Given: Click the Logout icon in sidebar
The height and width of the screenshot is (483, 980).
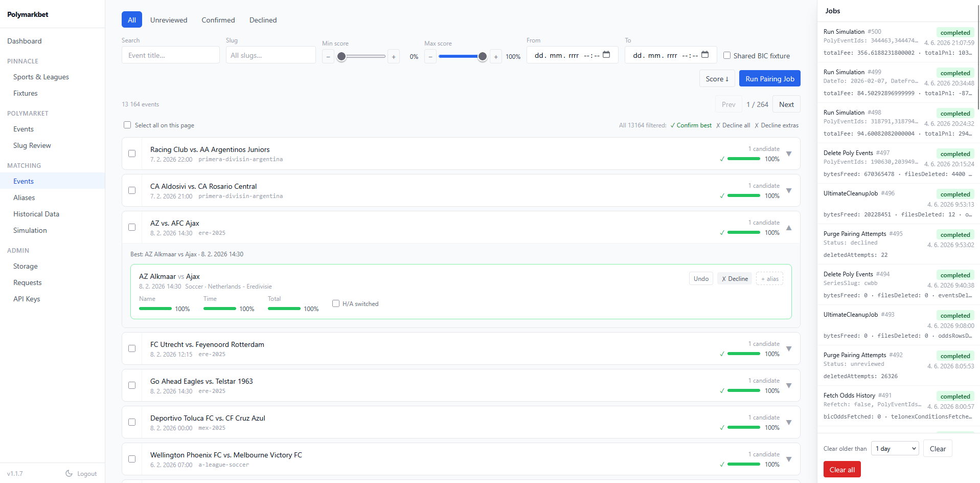Looking at the screenshot, I should (69, 474).
